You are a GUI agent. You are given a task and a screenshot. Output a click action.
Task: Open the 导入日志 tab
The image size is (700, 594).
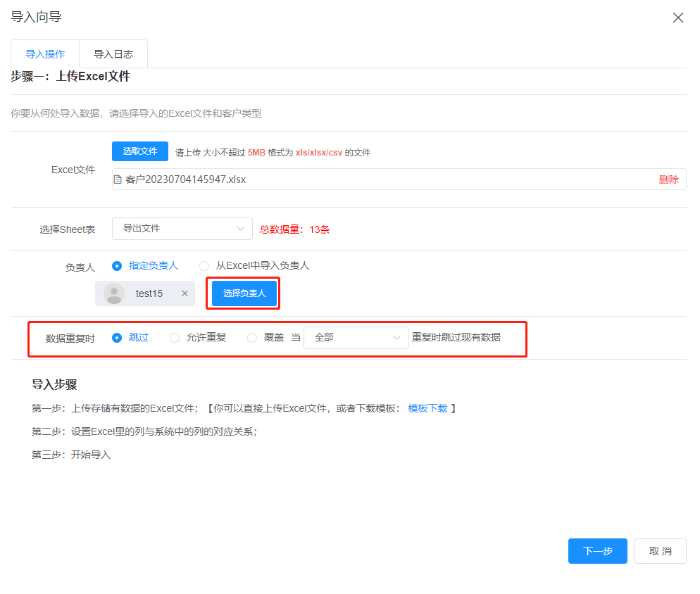point(113,54)
